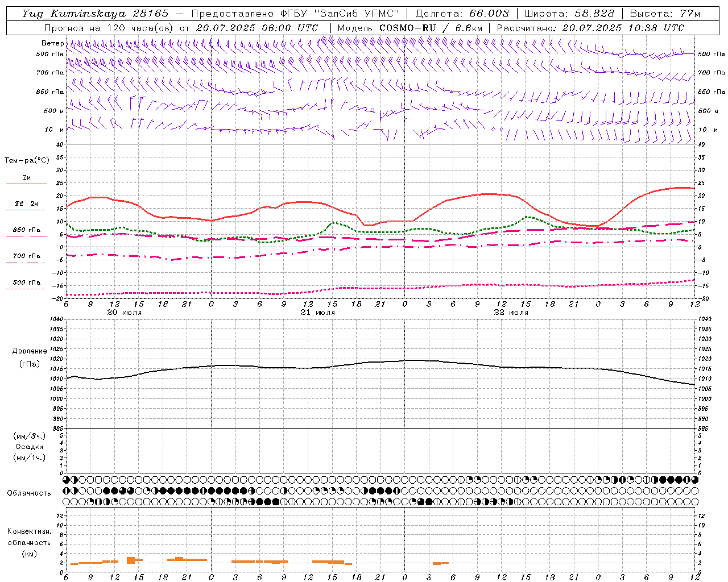Click the 20 июля date label
Viewport: 728px width, 582px height.
pyautogui.click(x=125, y=313)
